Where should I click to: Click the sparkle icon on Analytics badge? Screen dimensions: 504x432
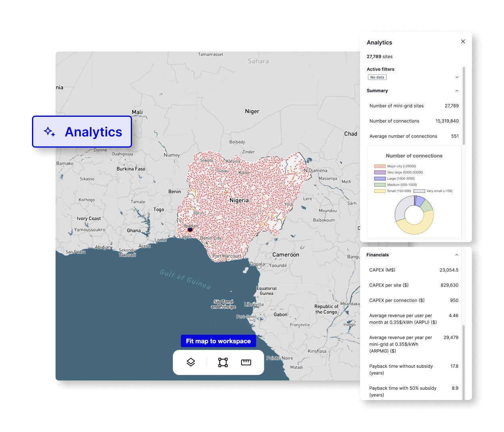(49, 132)
